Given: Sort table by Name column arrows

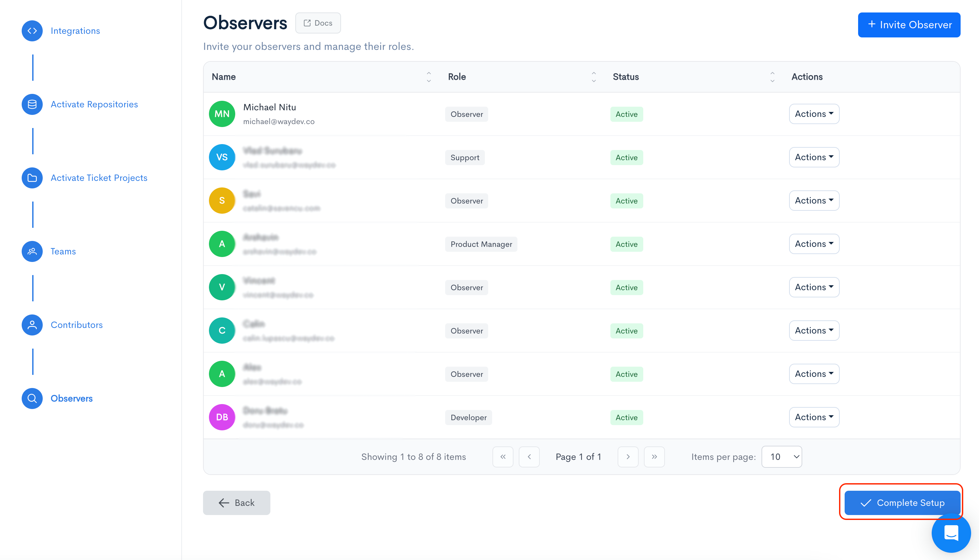Looking at the screenshot, I should pos(429,77).
